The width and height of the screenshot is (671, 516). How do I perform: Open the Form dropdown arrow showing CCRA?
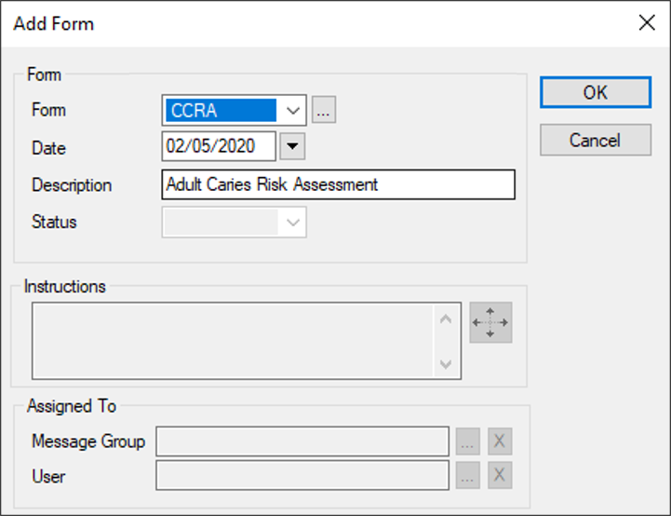[293, 111]
